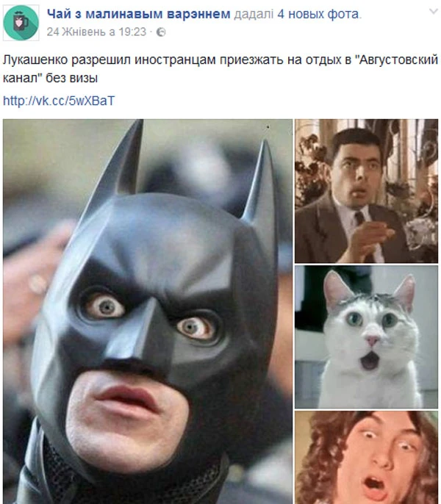
Task: Open the 'Чай з малинавым варэннем' page link
Action: pos(139,14)
